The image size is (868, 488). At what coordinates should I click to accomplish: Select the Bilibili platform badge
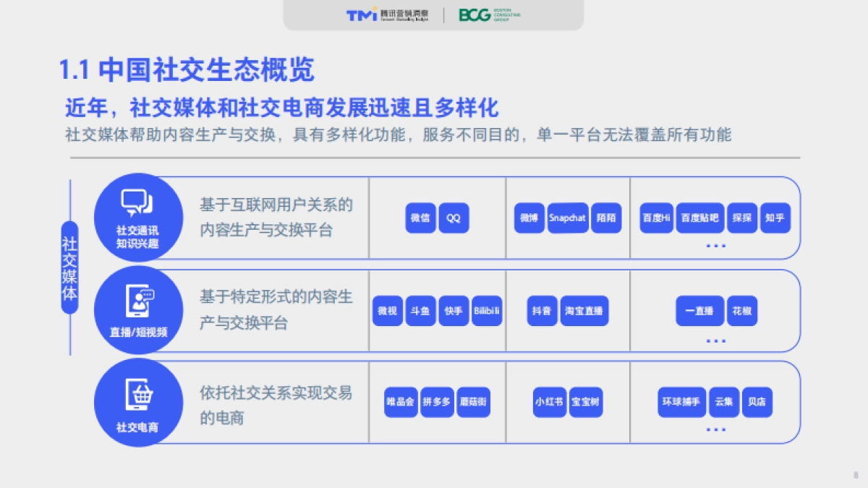[x=486, y=312]
